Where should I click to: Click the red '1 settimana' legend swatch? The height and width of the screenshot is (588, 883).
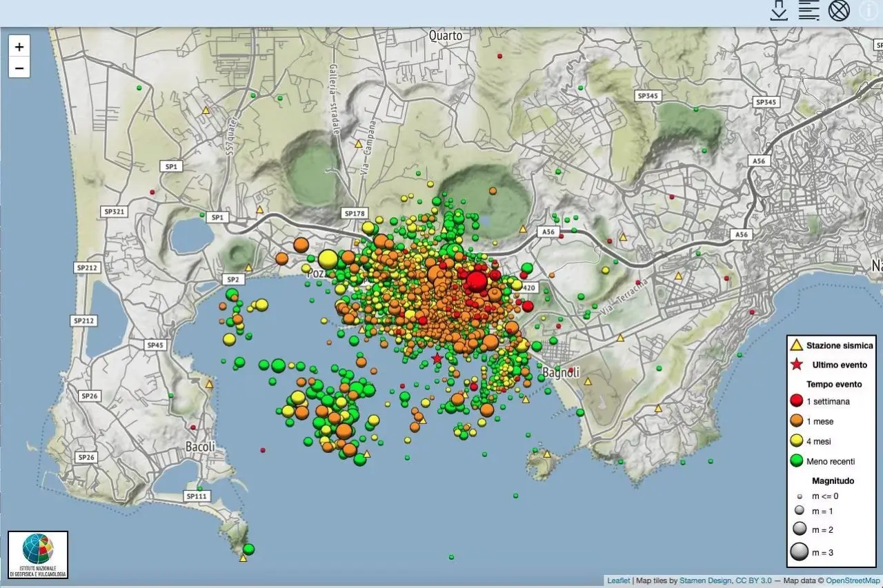(797, 401)
